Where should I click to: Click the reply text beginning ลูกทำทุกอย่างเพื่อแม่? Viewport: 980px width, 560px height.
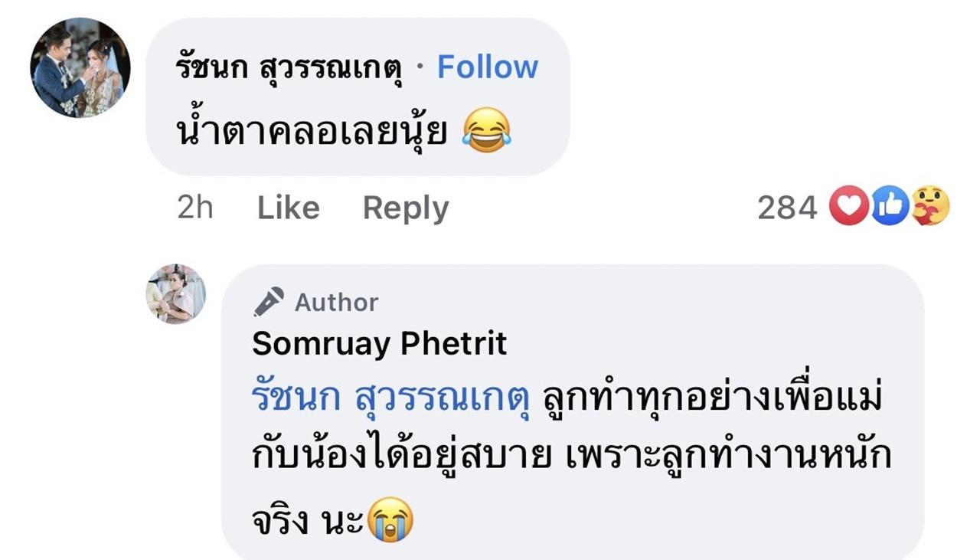tap(712, 398)
